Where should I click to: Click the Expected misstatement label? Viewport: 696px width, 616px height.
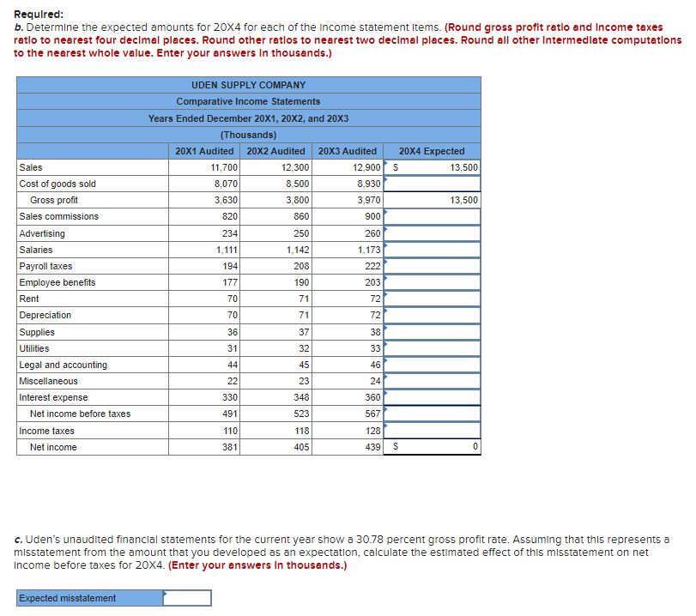(68, 598)
